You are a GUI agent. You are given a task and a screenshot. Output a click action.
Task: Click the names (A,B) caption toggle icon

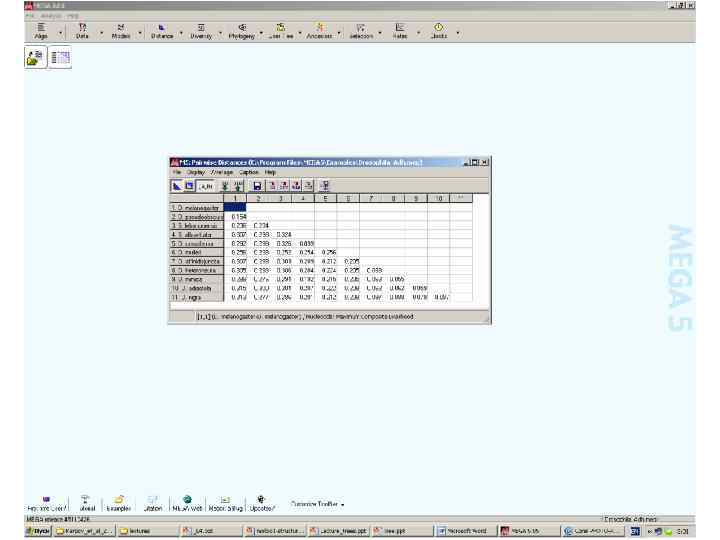pyautogui.click(x=206, y=186)
